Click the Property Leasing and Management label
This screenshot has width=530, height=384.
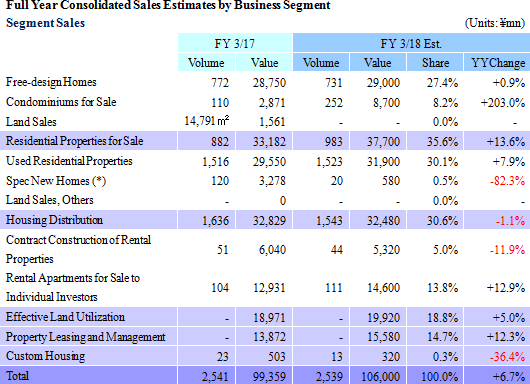pyautogui.click(x=86, y=337)
